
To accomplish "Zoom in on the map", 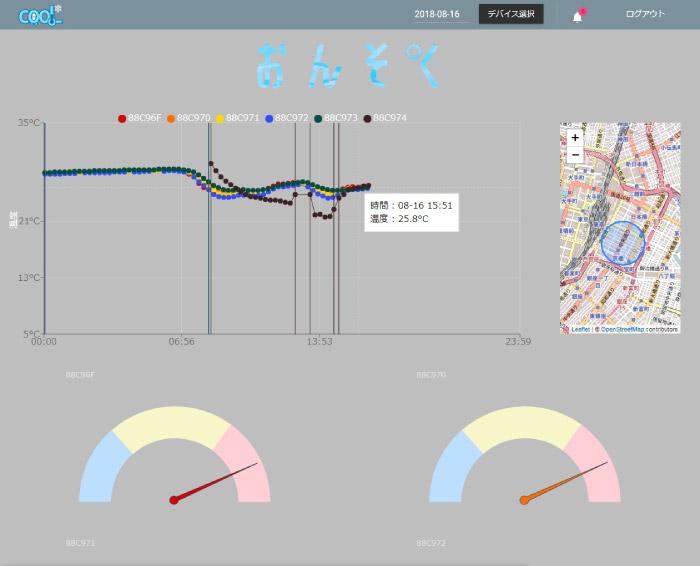I will [x=575, y=138].
